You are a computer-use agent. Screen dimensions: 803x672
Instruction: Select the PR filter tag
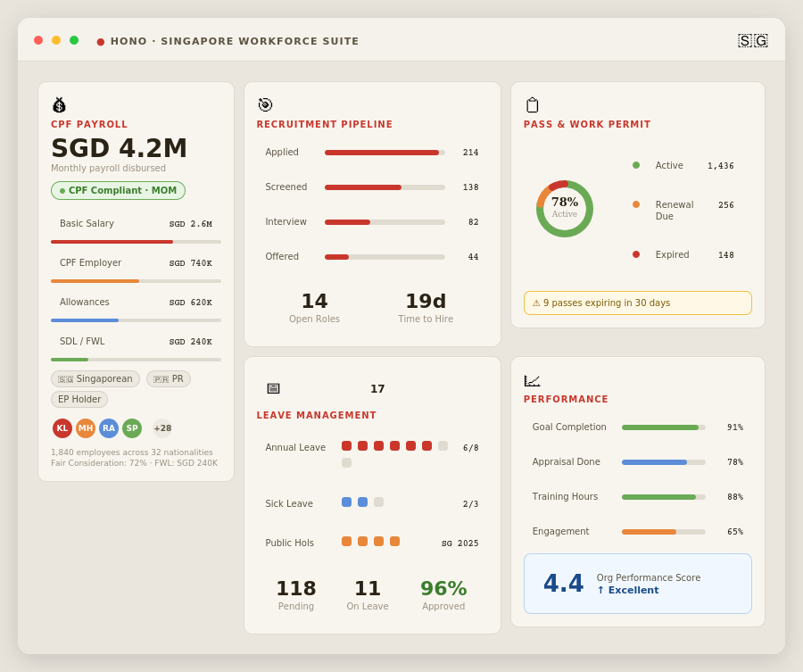(169, 379)
